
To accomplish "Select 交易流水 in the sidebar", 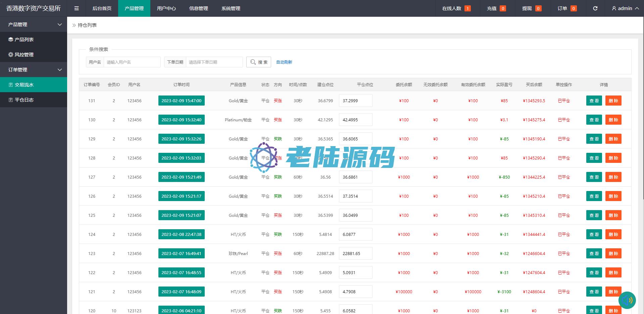I will [x=24, y=85].
